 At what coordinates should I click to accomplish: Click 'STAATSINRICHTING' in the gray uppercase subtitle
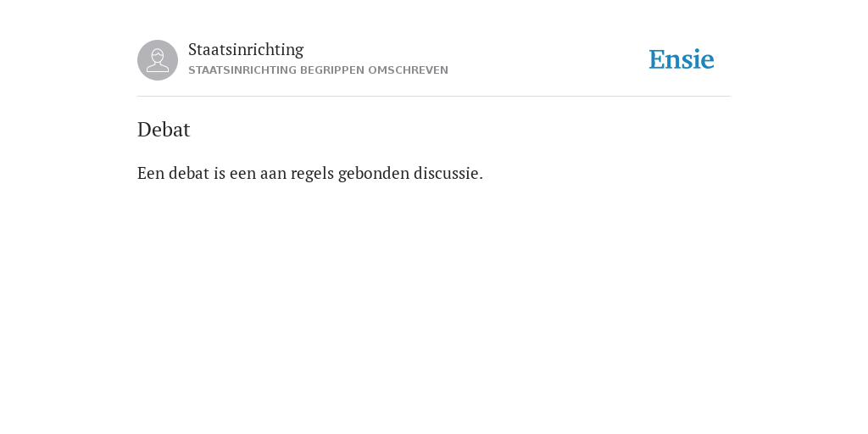coord(242,70)
